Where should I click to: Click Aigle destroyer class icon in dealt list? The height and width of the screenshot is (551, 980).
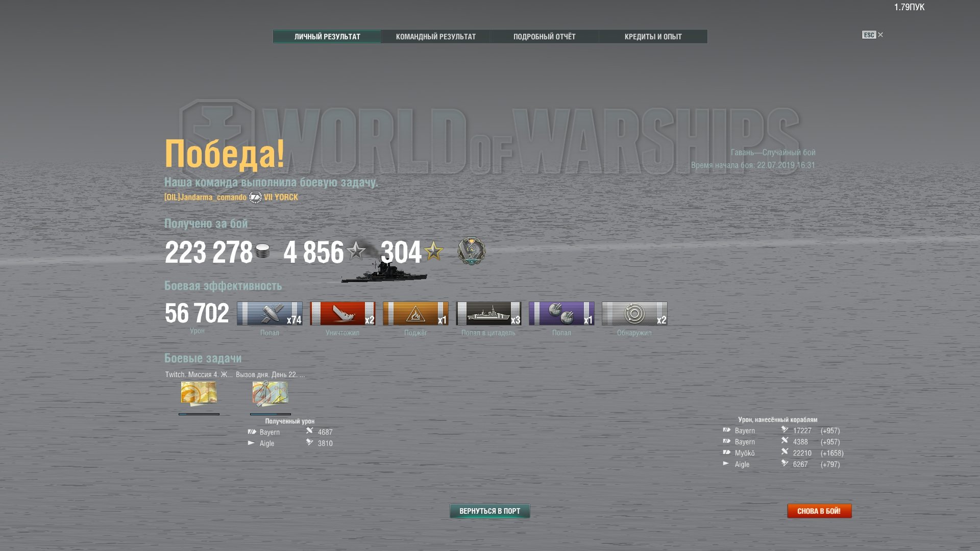click(726, 464)
